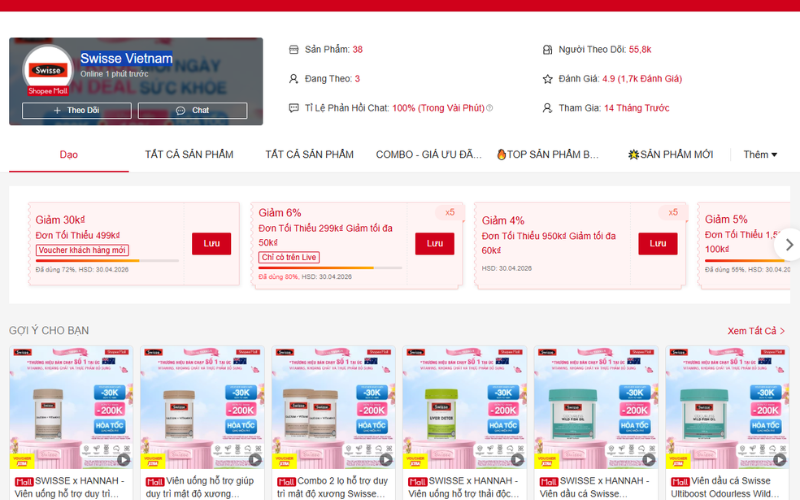Image resolution: width=800 pixels, height=500 pixels.
Task: Click the Shopee Mall badge under avatar
Action: 48,91
